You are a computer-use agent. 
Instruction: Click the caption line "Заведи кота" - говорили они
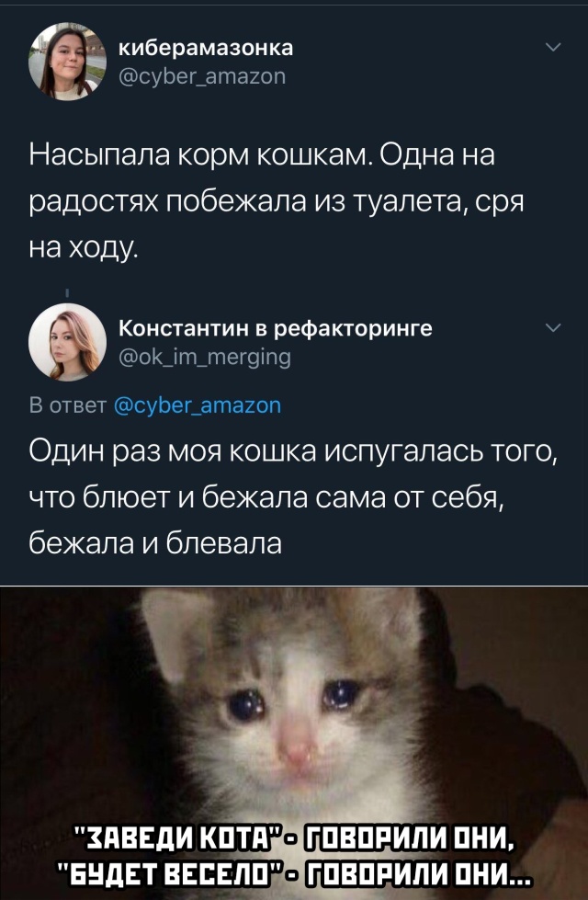click(x=294, y=843)
